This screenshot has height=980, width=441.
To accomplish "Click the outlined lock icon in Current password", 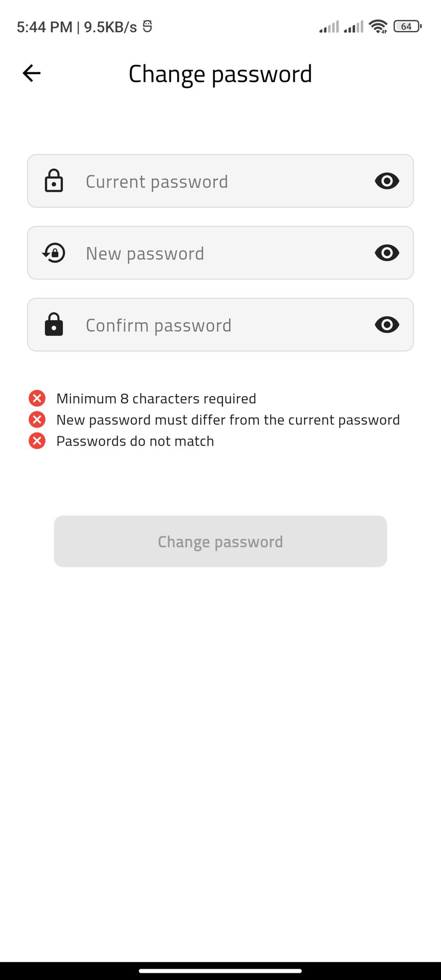I will (x=54, y=181).
